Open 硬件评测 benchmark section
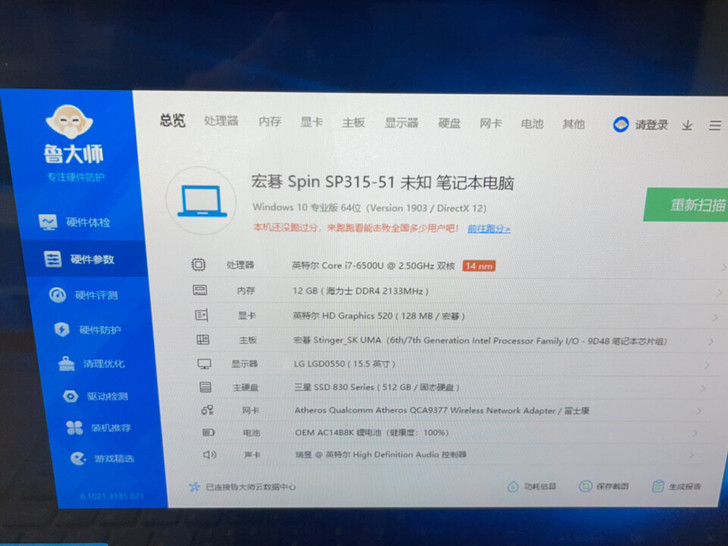 84,295
